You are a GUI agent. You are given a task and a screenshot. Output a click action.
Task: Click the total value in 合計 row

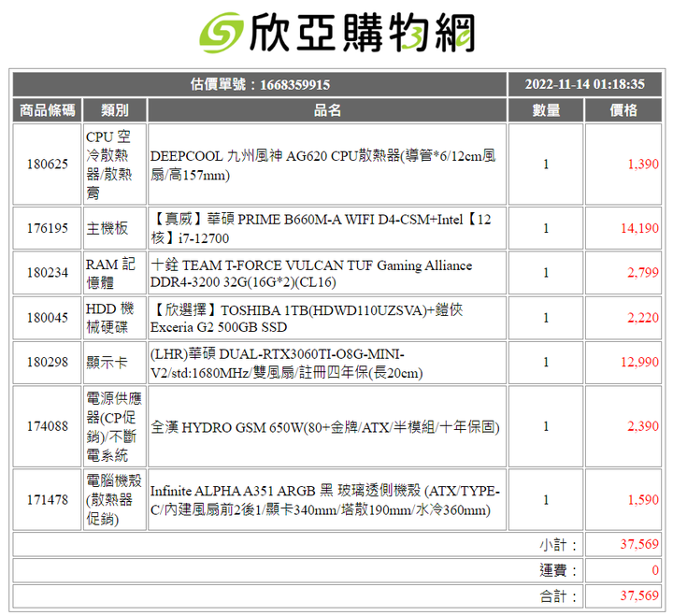pos(639,595)
